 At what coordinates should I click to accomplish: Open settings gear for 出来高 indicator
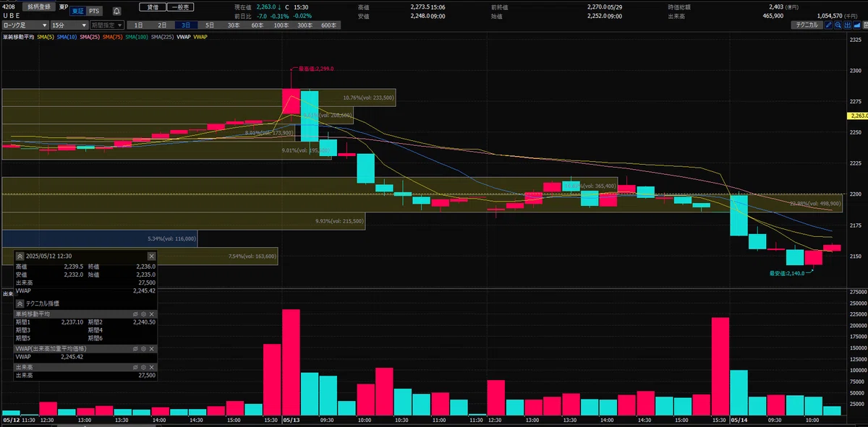tap(143, 367)
